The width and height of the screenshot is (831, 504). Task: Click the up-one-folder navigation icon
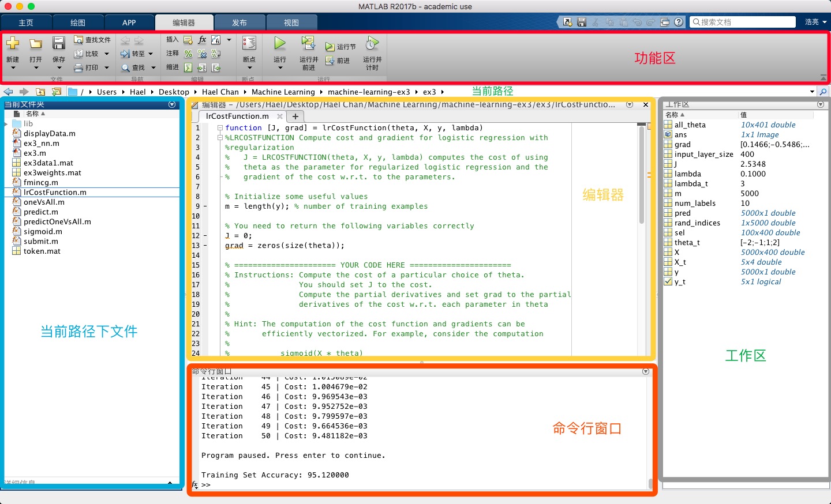[x=40, y=92]
